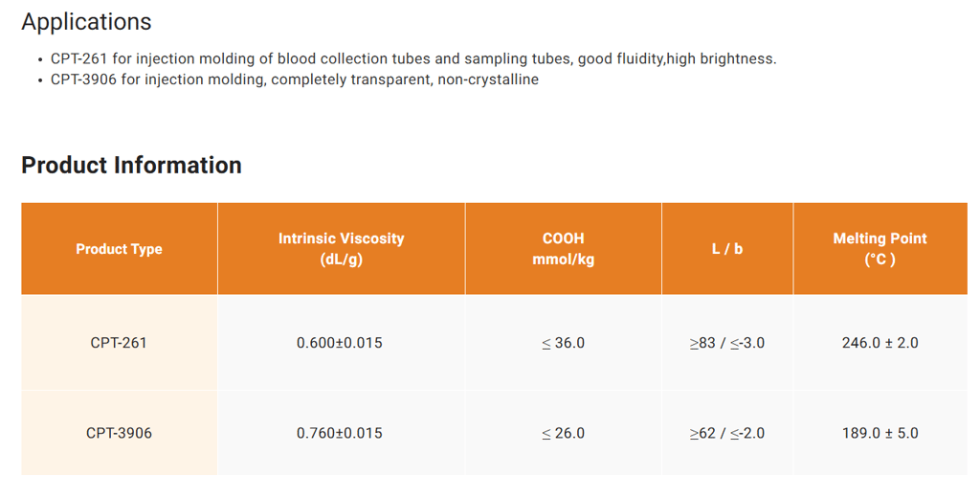980x498 pixels.
Task: Click the Applications heading
Action: pos(86,23)
